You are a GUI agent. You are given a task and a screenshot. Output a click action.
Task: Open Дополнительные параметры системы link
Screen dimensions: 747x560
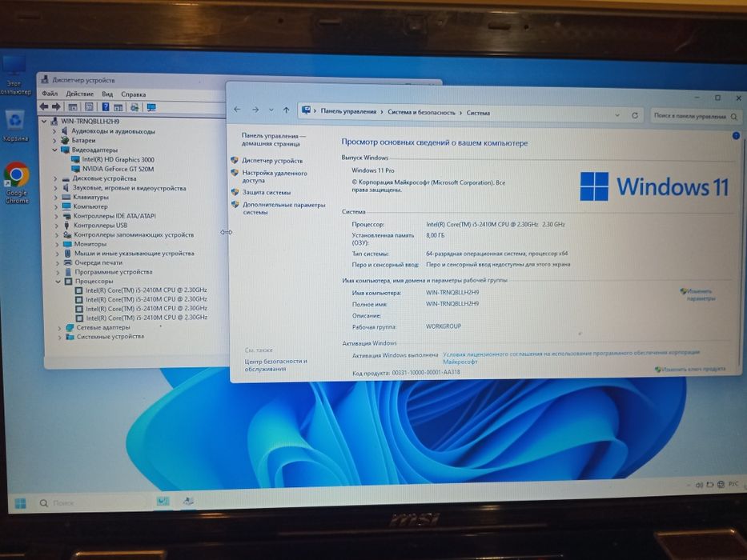point(284,209)
